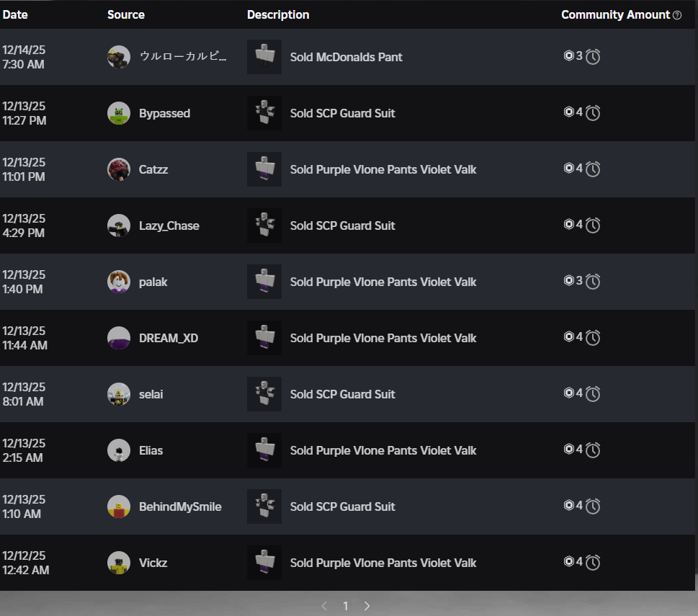Click the Community Amount help question icon
698x616 pixels.
click(x=677, y=15)
